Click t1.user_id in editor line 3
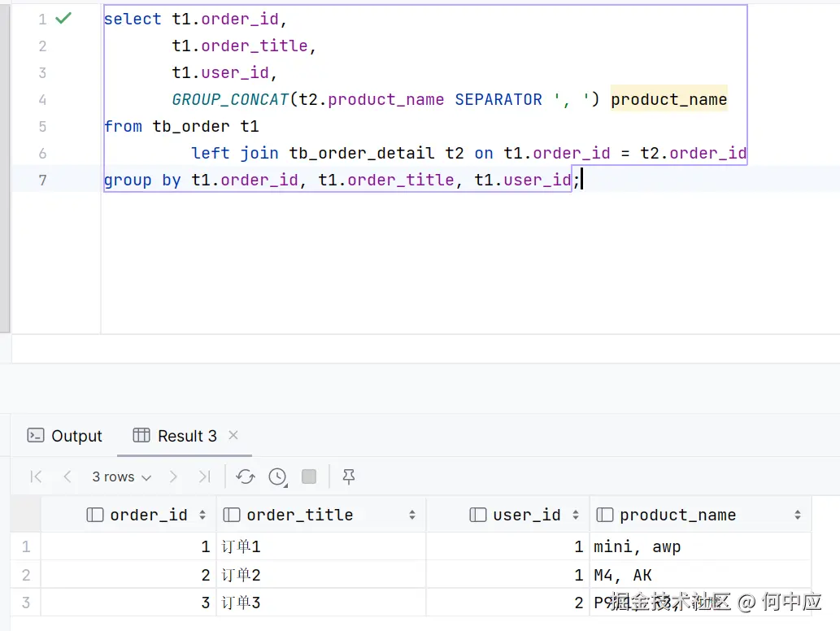Image resolution: width=840 pixels, height=631 pixels. (x=220, y=73)
